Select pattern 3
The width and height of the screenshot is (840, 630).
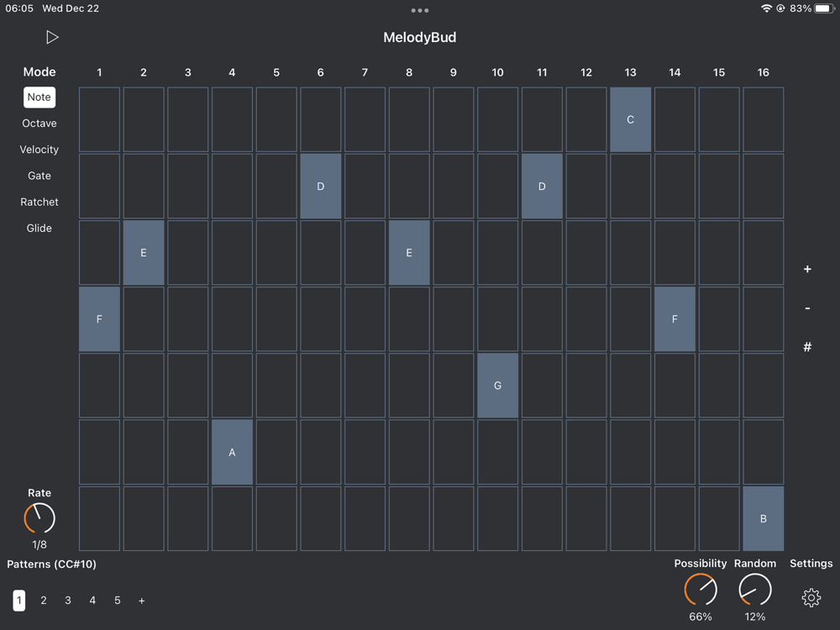(68, 601)
